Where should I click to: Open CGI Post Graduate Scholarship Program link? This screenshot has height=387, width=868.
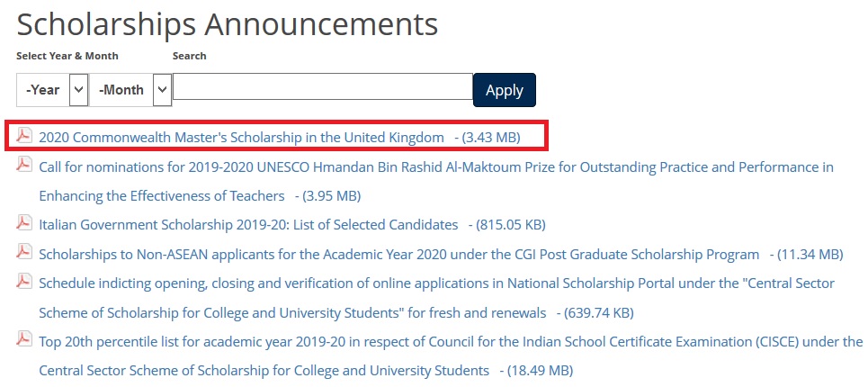(398, 254)
